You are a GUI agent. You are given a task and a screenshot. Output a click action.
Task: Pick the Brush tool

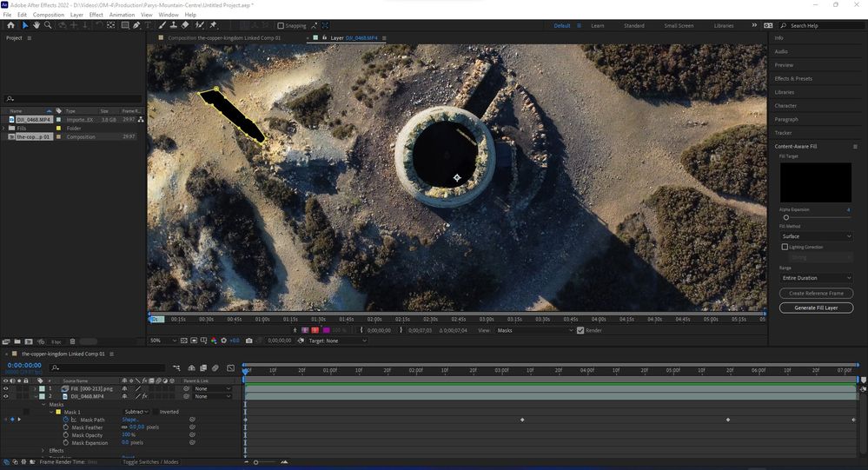point(160,25)
